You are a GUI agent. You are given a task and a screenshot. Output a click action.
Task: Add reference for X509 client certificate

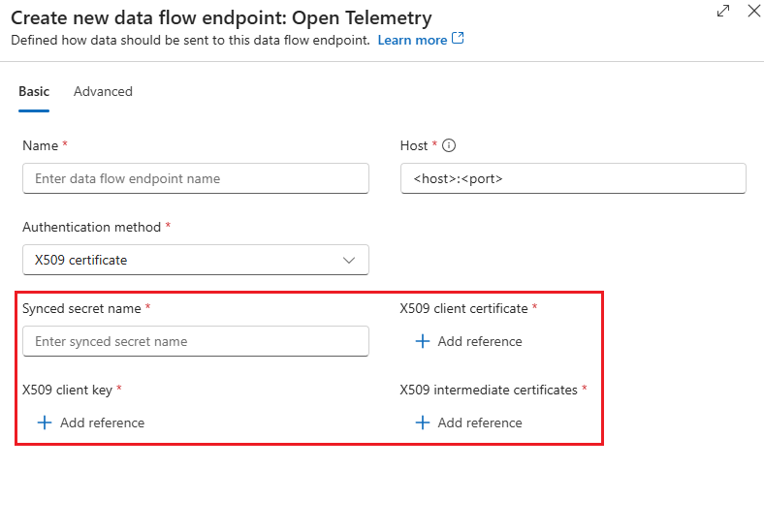[x=480, y=341]
